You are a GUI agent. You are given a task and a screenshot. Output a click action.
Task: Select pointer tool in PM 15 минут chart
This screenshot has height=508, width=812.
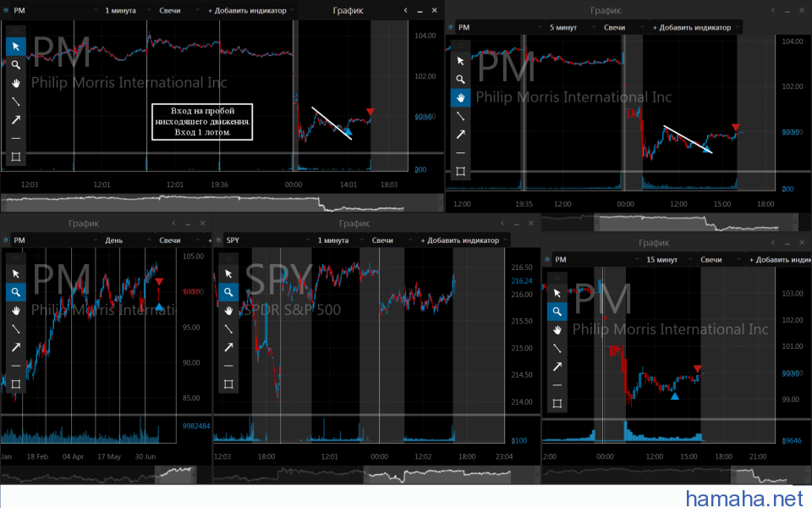[557, 294]
